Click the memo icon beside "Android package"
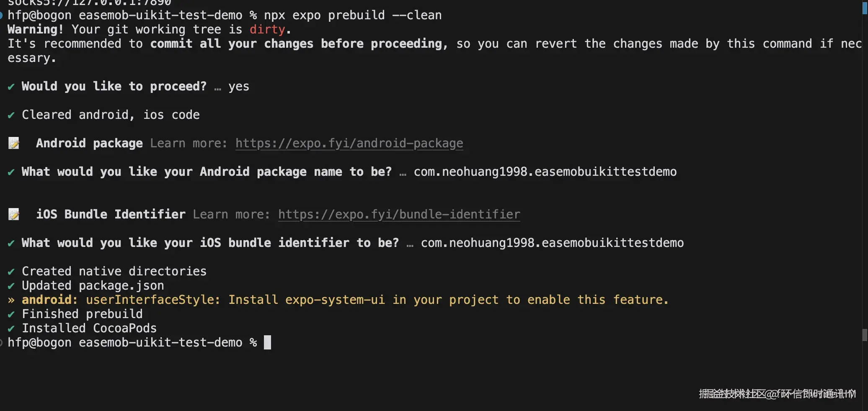 point(14,144)
